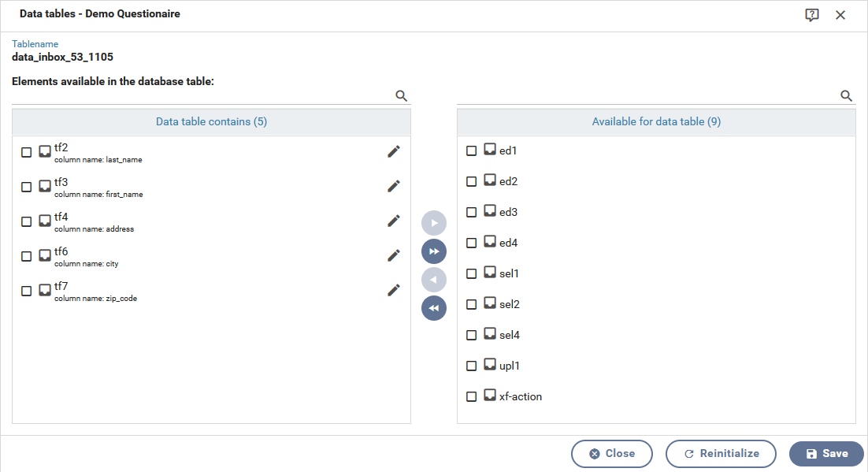Open the help icon in dialog header
Image resolution: width=868 pixels, height=472 pixels.
point(812,15)
